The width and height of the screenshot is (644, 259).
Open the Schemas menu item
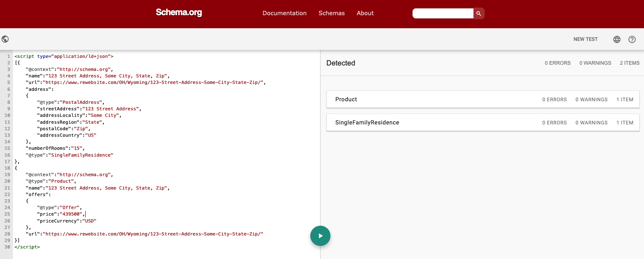click(x=331, y=13)
